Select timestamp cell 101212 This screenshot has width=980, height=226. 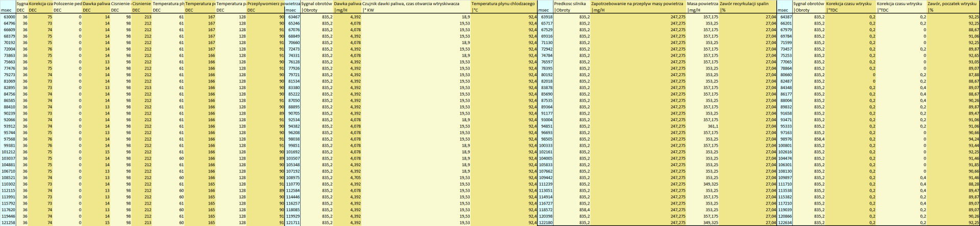coord(8,152)
